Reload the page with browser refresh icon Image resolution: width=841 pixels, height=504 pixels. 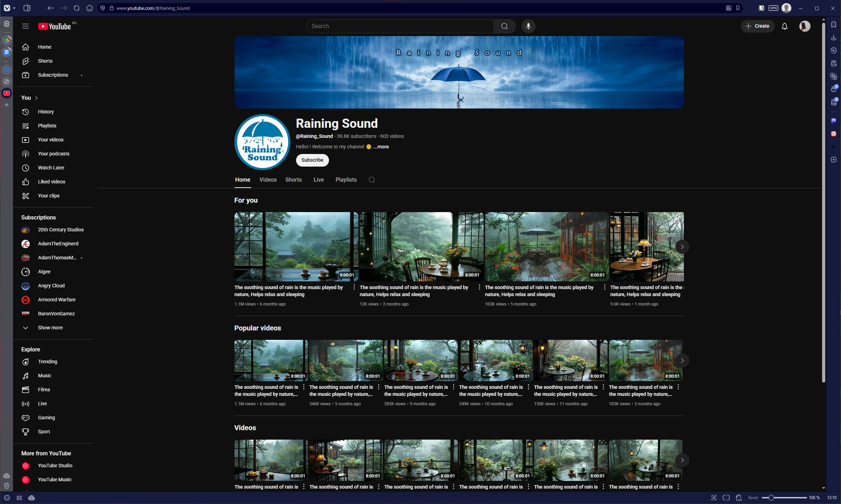pyautogui.click(x=77, y=8)
